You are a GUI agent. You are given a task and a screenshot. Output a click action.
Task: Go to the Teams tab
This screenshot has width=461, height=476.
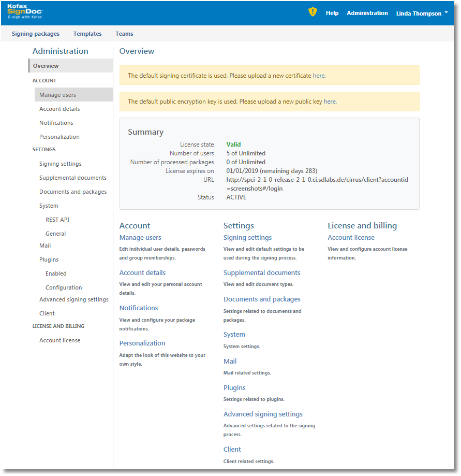point(124,34)
